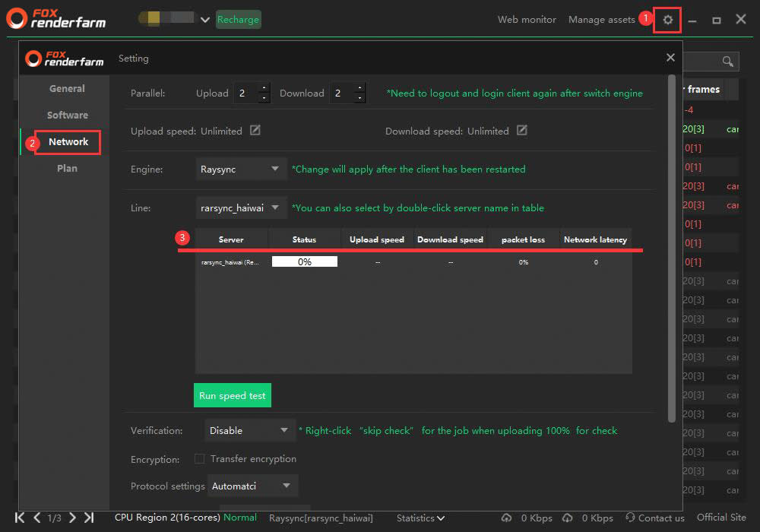Screen dimensions: 760x532
Task: Increase Upload parallel count
Action: (x=264, y=87)
